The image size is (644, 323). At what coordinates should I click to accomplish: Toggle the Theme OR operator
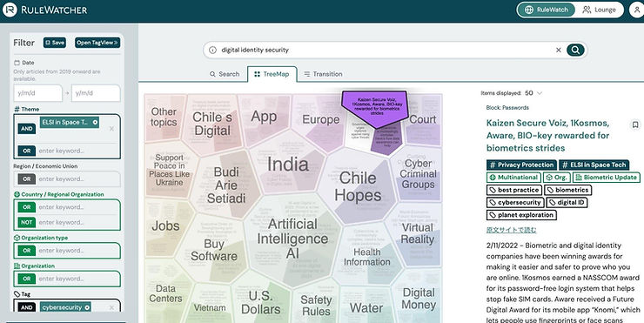point(27,151)
